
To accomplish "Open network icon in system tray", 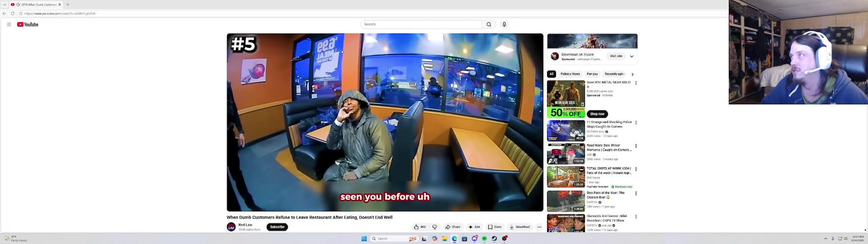I will (840, 239).
